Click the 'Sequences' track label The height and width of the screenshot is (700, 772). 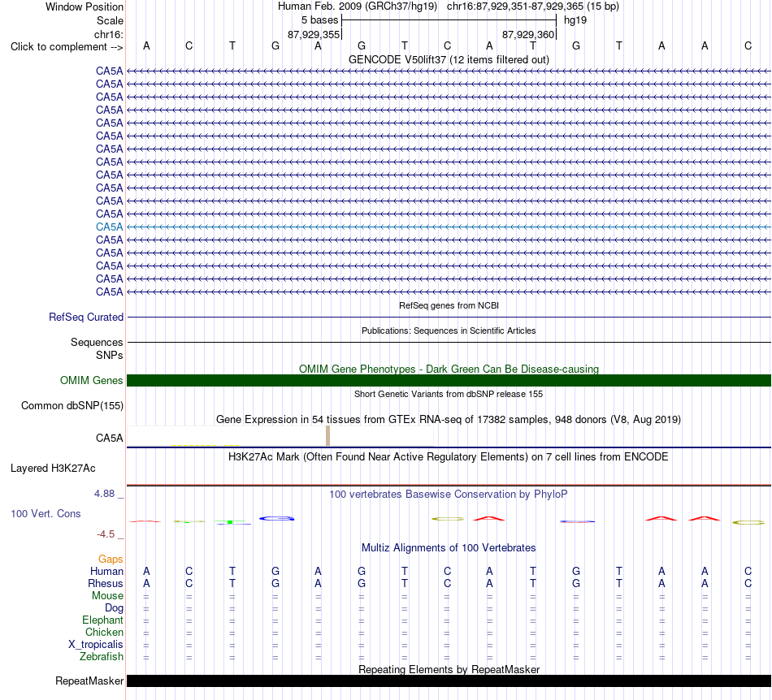pyautogui.click(x=97, y=343)
